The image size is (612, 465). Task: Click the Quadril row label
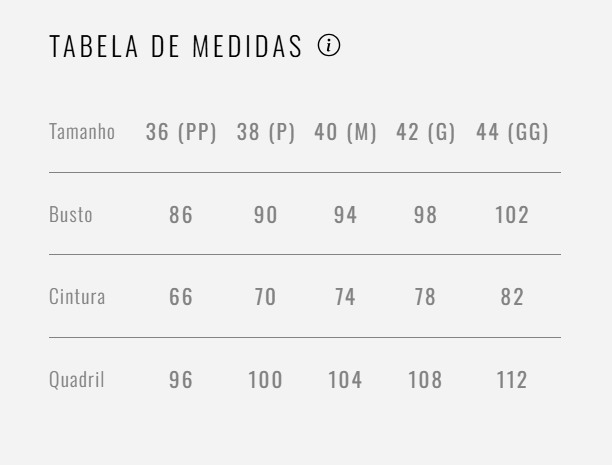77,380
